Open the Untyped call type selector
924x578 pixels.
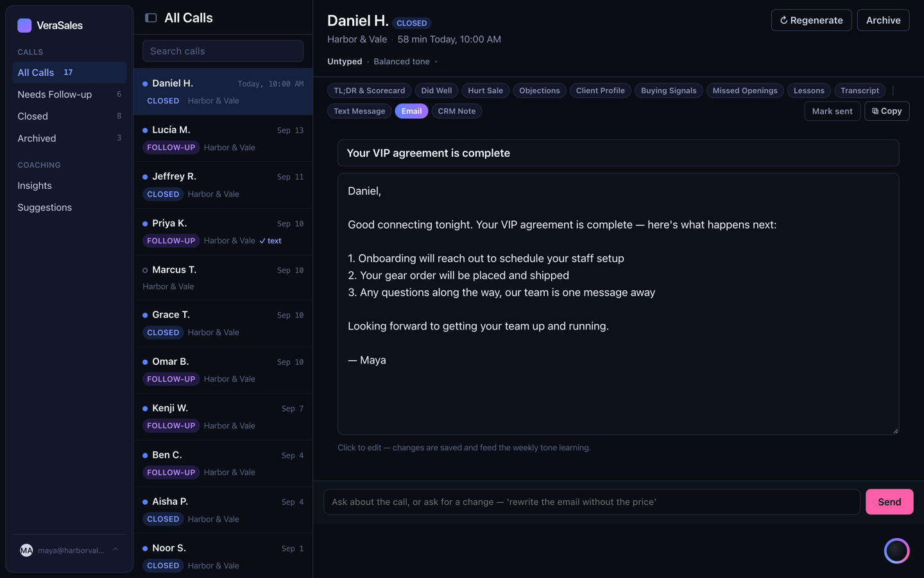tap(345, 62)
